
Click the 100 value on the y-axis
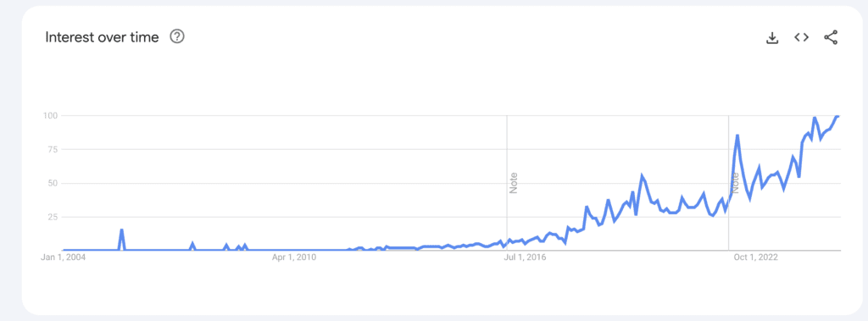(x=52, y=116)
